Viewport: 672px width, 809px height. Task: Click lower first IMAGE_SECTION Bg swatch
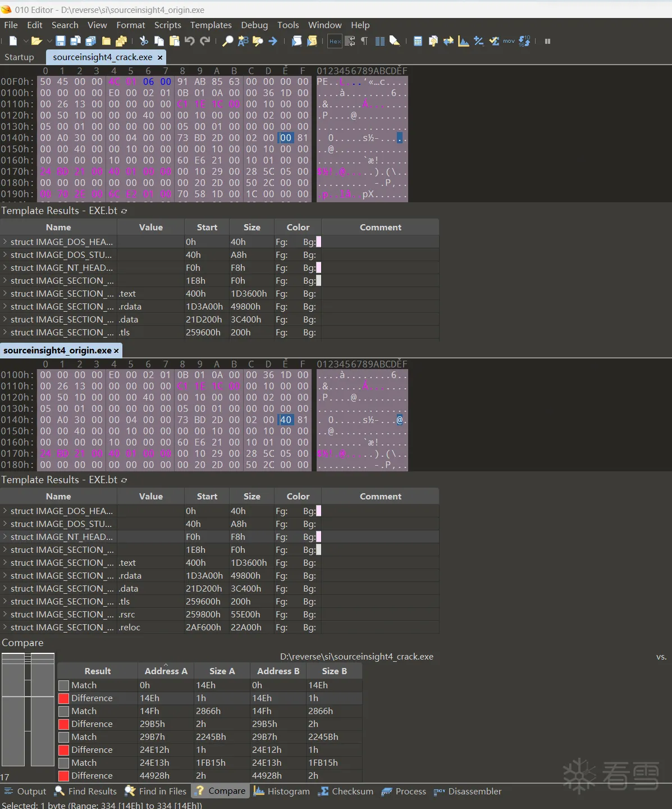(x=318, y=549)
